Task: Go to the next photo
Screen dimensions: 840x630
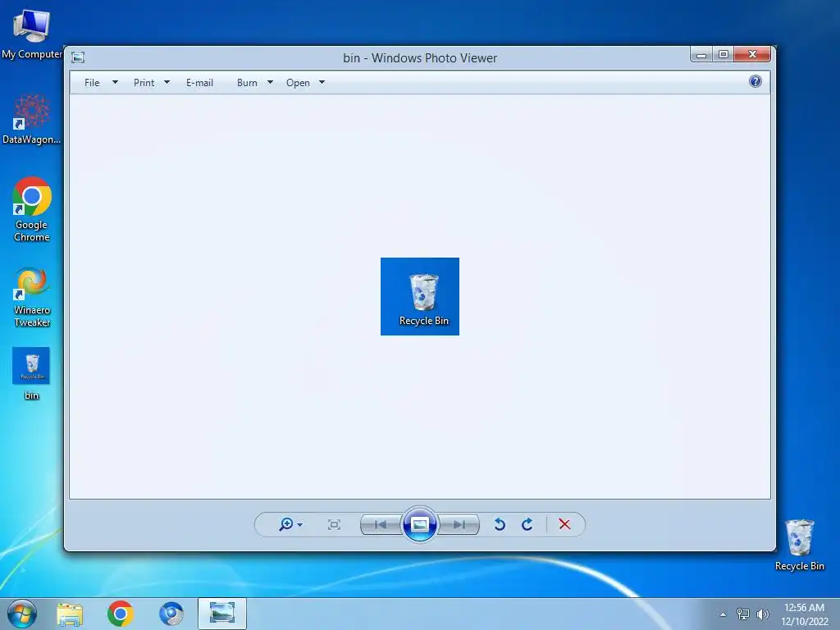Action: (459, 524)
